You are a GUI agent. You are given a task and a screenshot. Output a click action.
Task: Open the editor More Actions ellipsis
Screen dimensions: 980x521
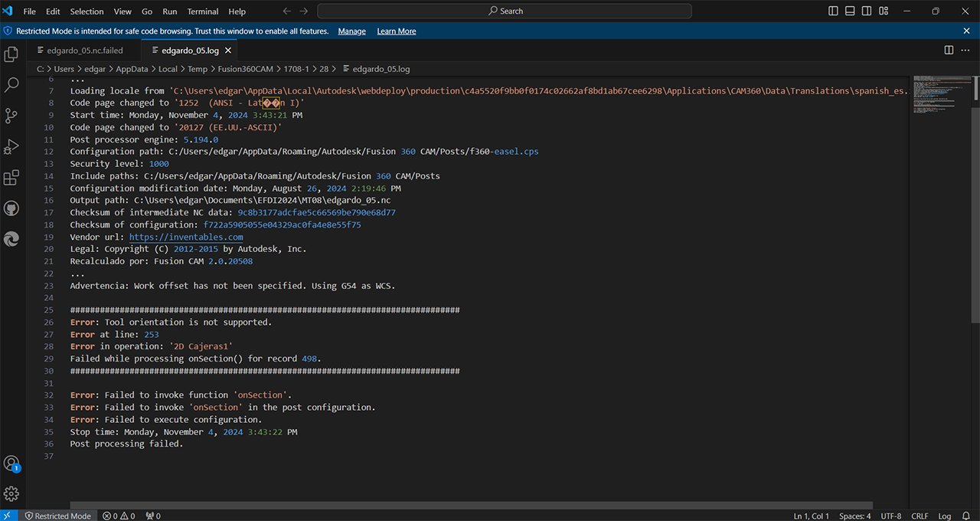point(965,50)
